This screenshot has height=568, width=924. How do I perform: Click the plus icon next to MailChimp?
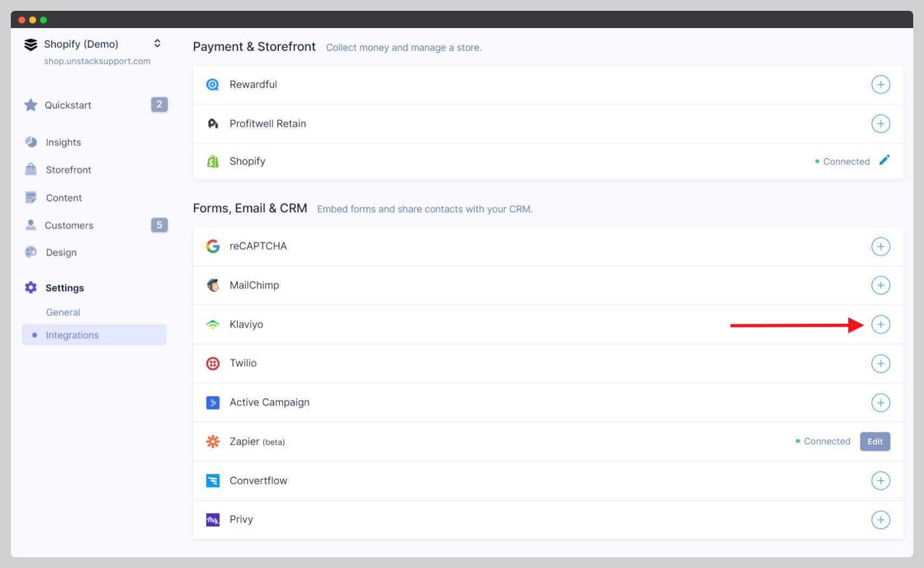[880, 285]
